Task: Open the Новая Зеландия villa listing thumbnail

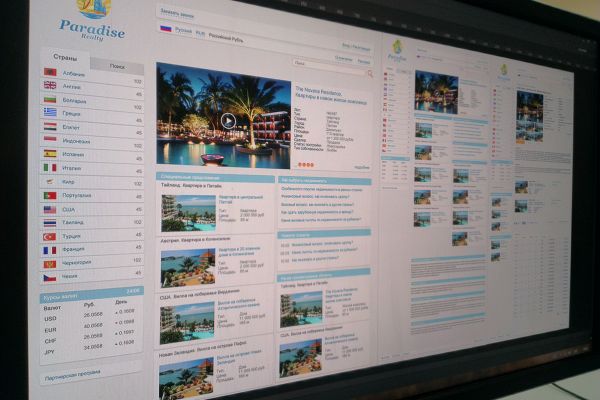Action: tap(186, 378)
